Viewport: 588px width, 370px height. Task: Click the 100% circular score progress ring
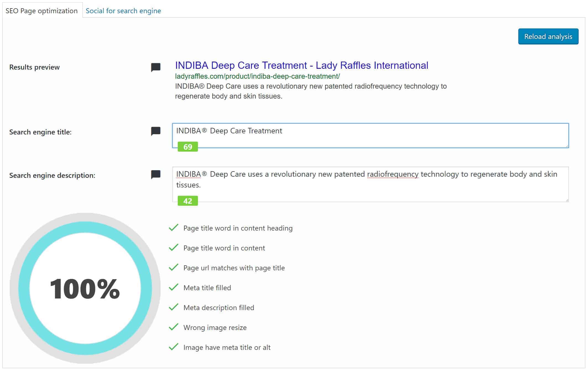[x=85, y=288]
